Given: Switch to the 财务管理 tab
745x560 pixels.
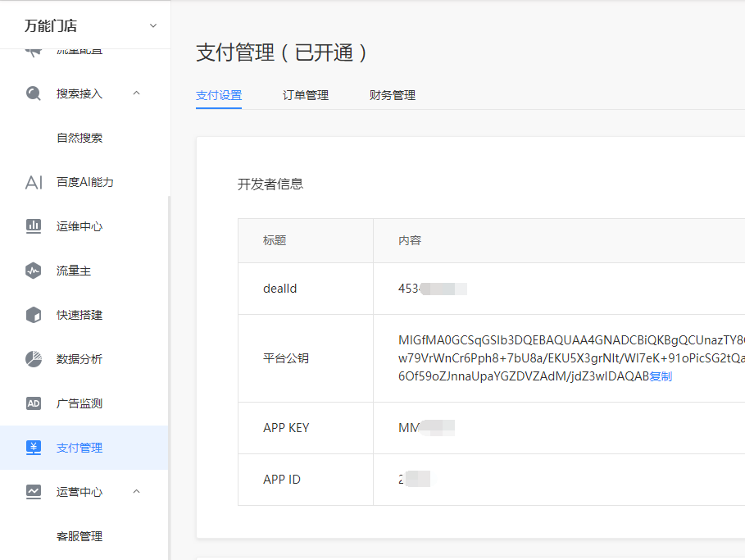Looking at the screenshot, I should tap(393, 95).
